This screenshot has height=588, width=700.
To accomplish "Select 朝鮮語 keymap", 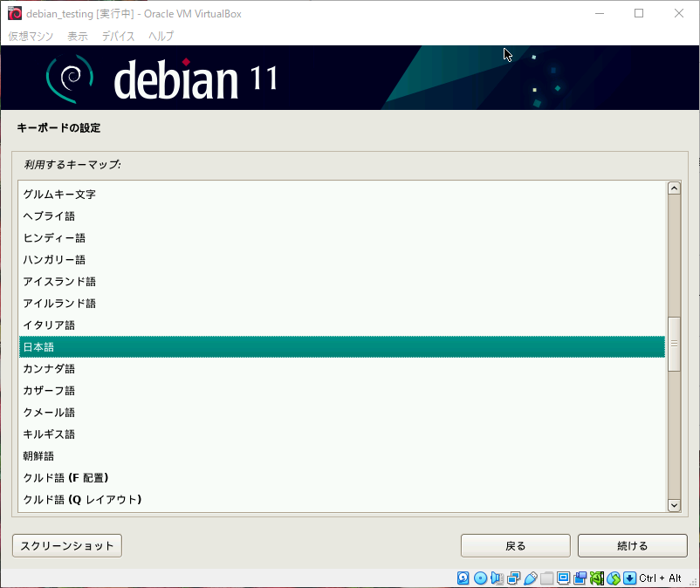I will (342, 456).
